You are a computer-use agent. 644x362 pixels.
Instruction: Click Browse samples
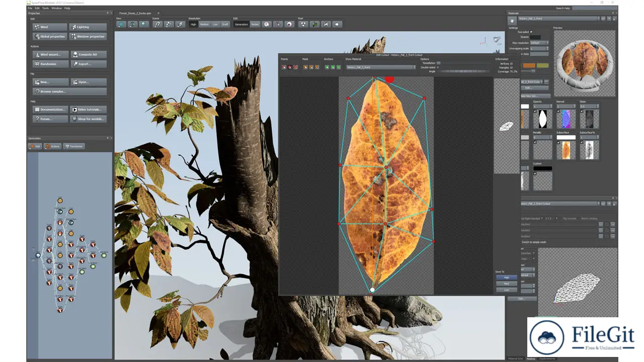[69, 92]
